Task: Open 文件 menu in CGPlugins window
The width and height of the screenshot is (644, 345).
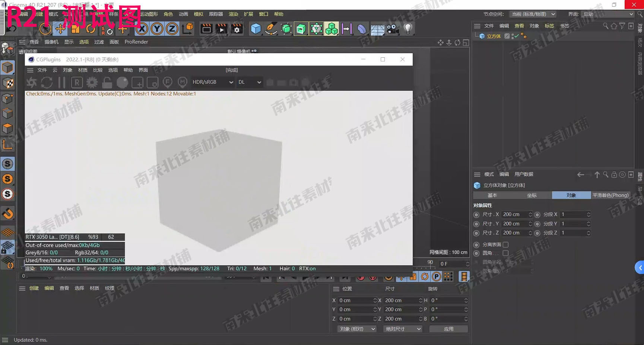Action: pos(42,70)
